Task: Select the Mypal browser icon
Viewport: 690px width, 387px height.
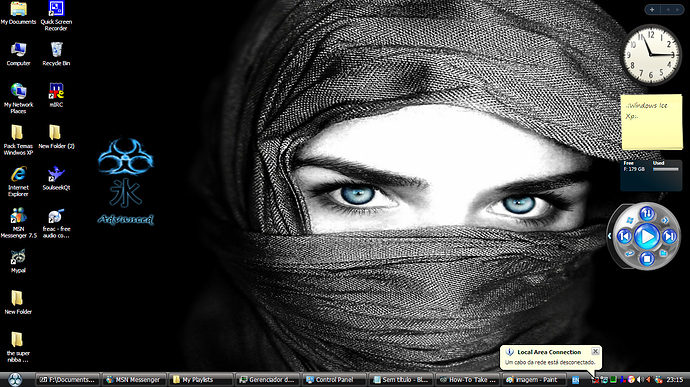Action: point(18,261)
